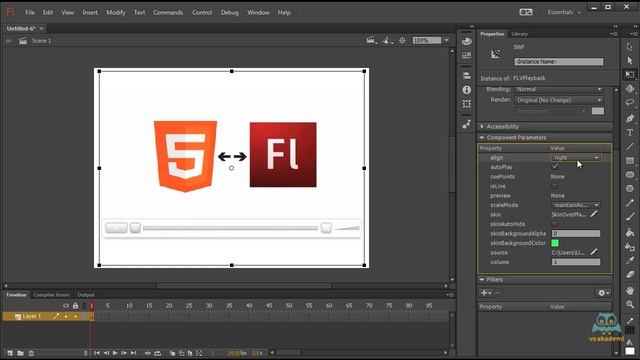
Task: Switch to the Output tab
Action: point(86,295)
